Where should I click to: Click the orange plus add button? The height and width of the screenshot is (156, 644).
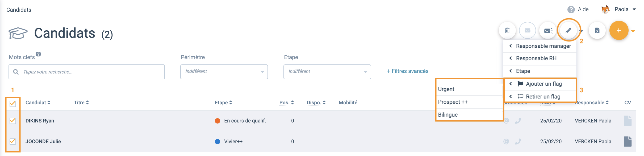click(619, 31)
